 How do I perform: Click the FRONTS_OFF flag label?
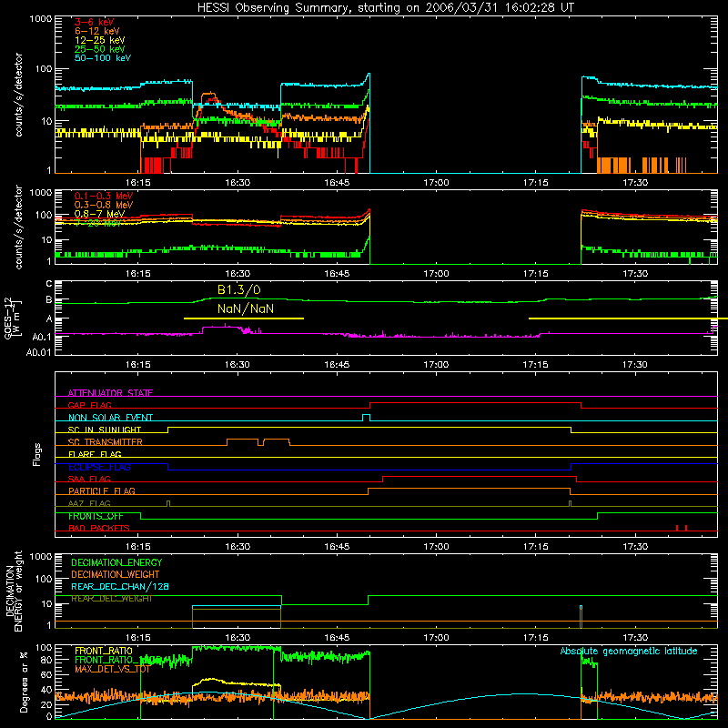96,516
